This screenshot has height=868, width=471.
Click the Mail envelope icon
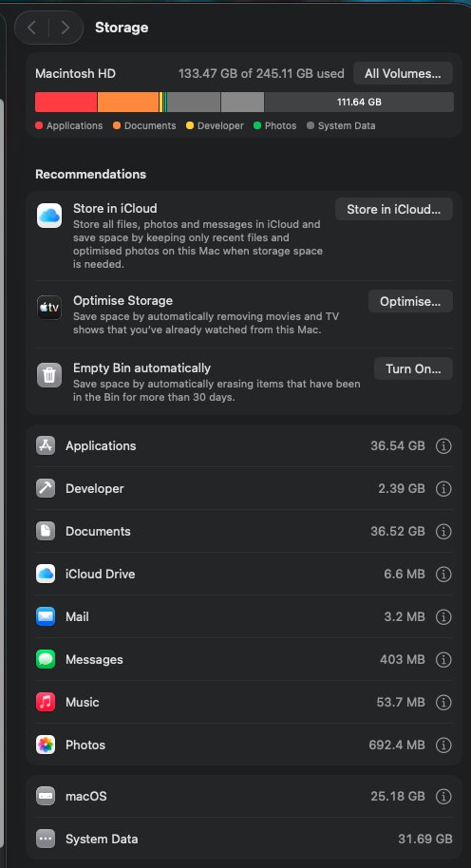tap(46, 616)
